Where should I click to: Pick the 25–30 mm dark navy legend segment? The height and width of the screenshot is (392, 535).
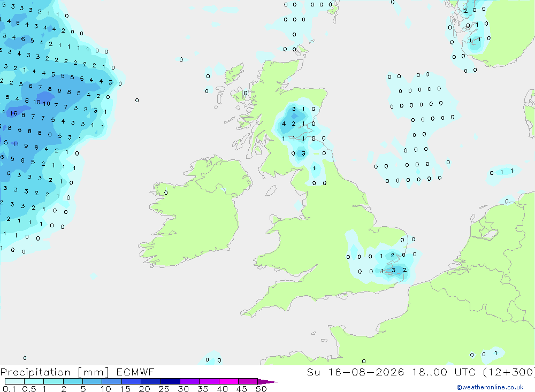170,381
